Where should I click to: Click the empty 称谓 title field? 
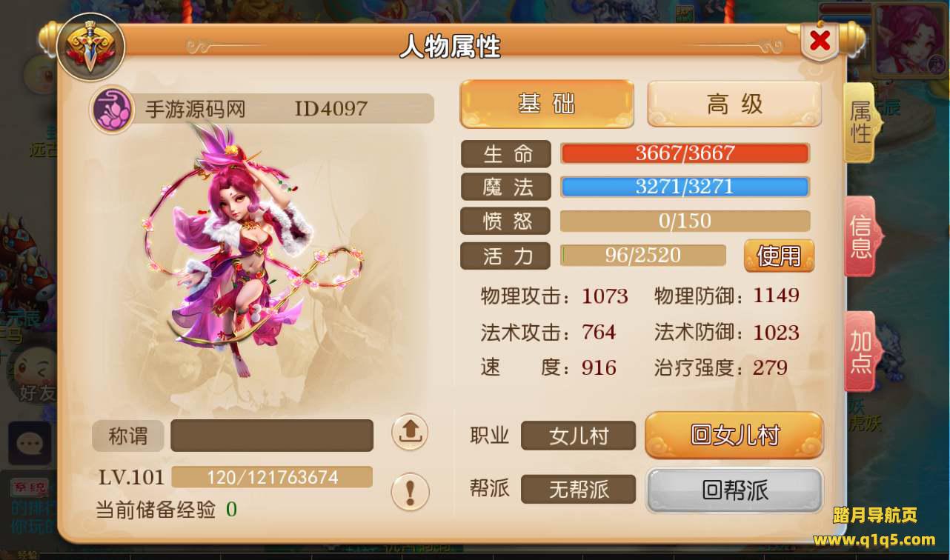[x=272, y=436]
